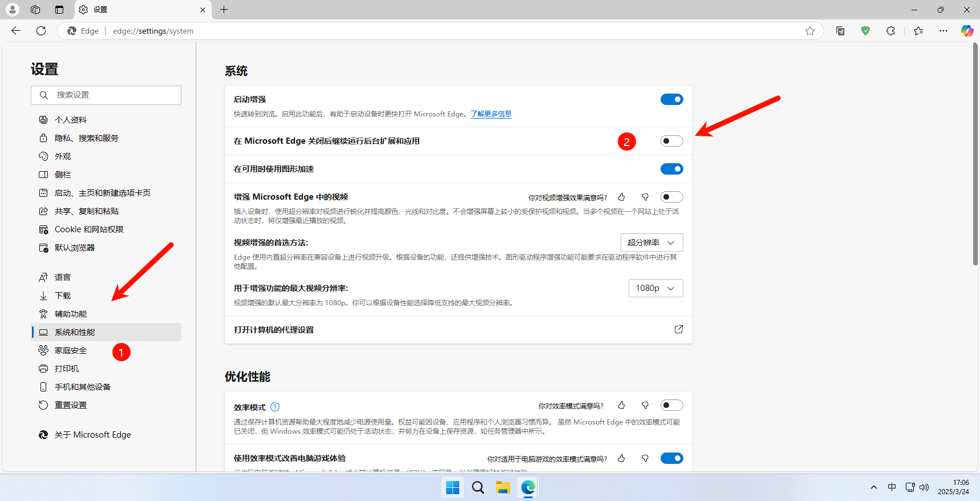Viewport: 980px width, 501px height.
Task: Select 下载 in sidebar
Action: [106, 296]
